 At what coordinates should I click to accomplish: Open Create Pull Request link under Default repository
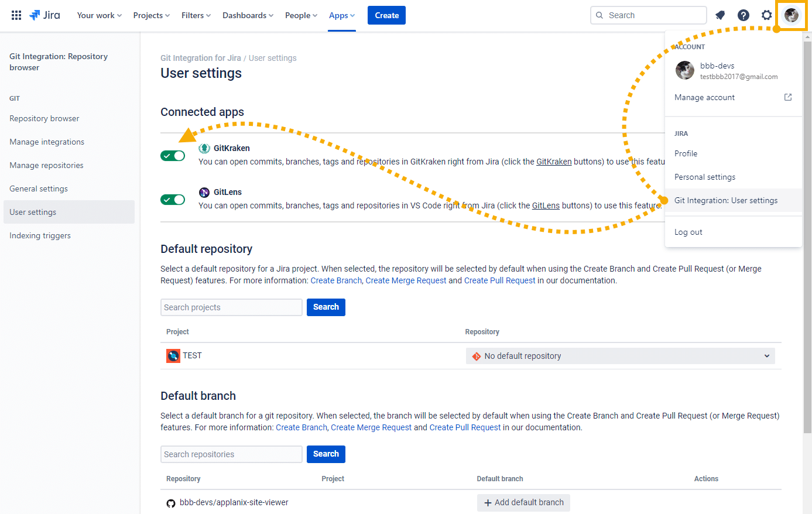click(500, 280)
